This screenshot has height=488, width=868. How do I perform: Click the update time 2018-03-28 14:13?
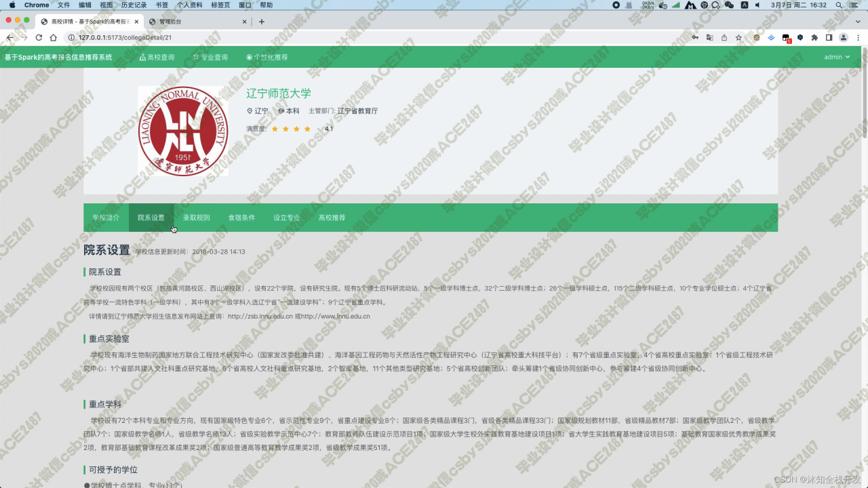point(218,251)
